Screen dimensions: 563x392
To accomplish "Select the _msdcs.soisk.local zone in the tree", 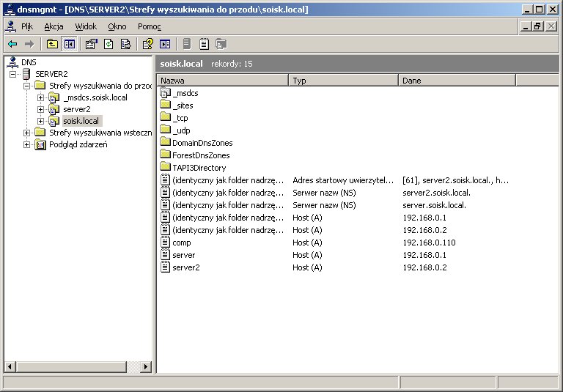I will [x=95, y=97].
